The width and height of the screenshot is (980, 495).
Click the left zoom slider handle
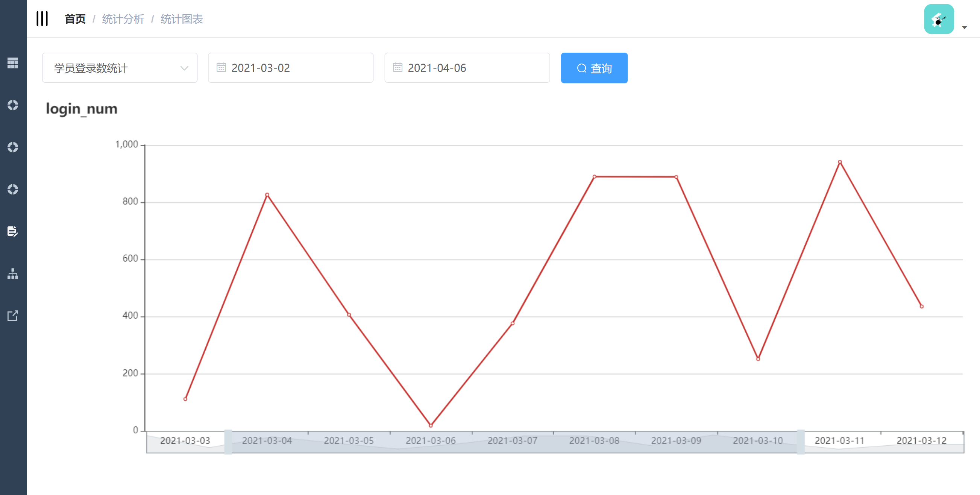pos(228,442)
